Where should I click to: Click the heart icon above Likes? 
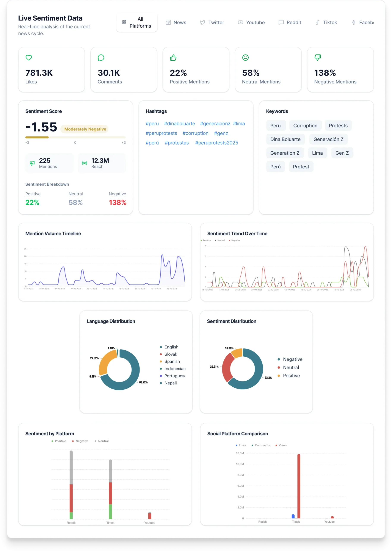point(29,58)
